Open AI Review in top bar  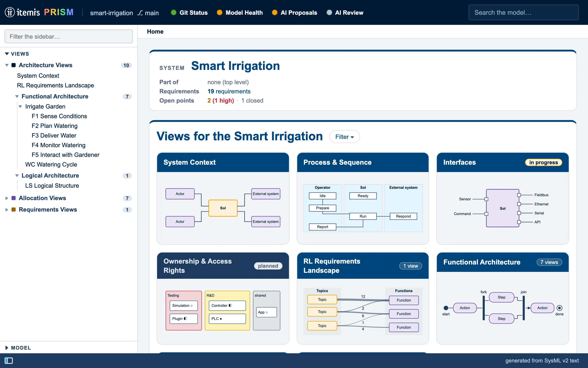point(345,12)
